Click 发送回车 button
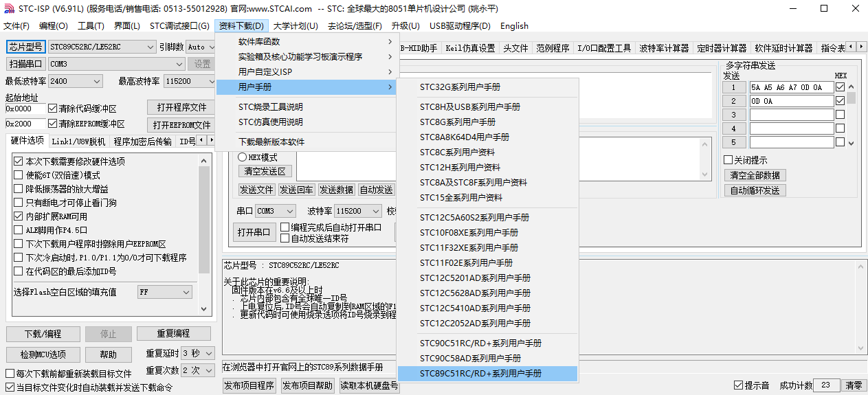868x395 pixels. pyautogui.click(x=296, y=190)
